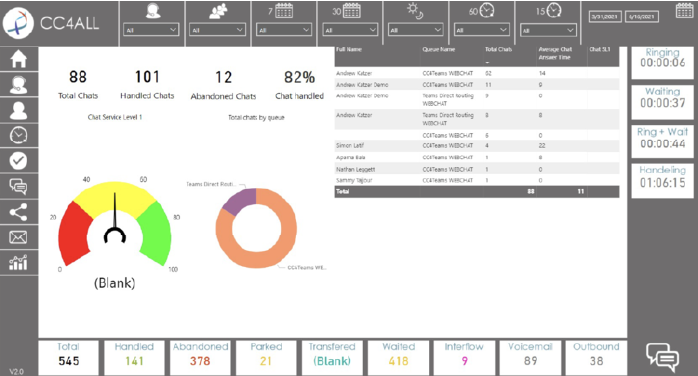This screenshot has height=376, width=698.
Task: Click the sun and moon filter icon
Action: [x=415, y=11]
